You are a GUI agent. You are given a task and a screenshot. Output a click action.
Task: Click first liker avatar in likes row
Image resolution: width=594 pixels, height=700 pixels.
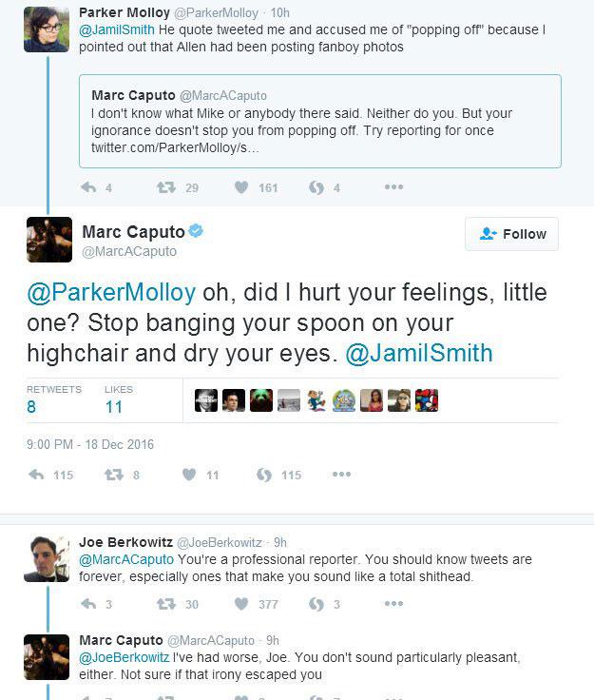pyautogui.click(x=206, y=400)
